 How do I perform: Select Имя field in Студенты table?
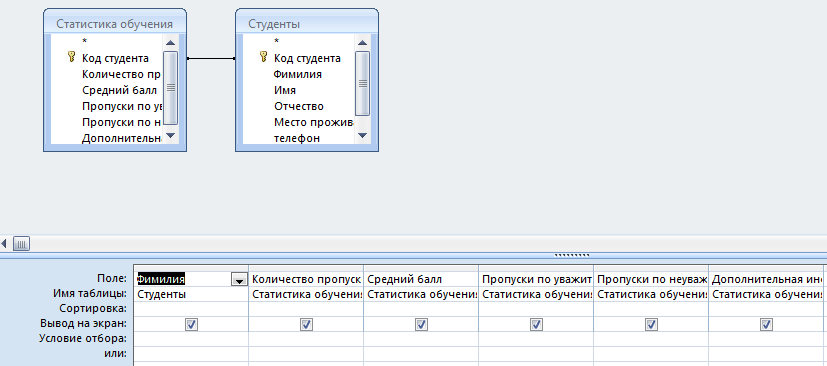(285, 90)
